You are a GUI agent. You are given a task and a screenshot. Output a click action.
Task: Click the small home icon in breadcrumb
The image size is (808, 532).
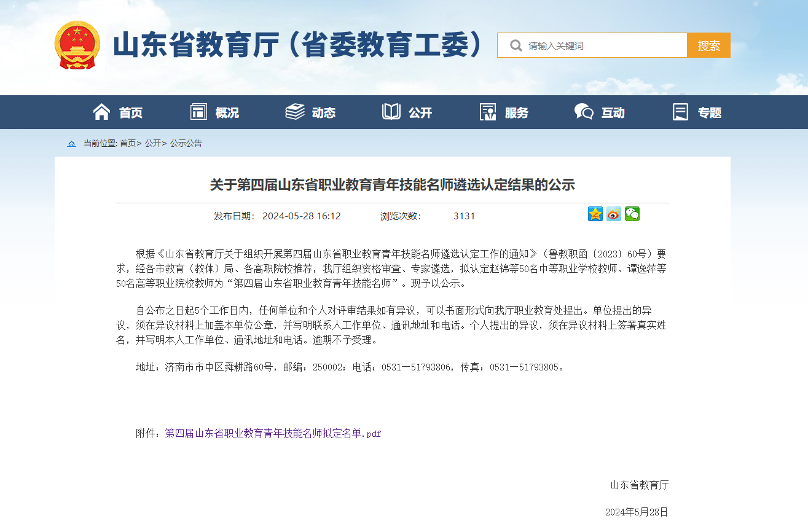click(72, 144)
